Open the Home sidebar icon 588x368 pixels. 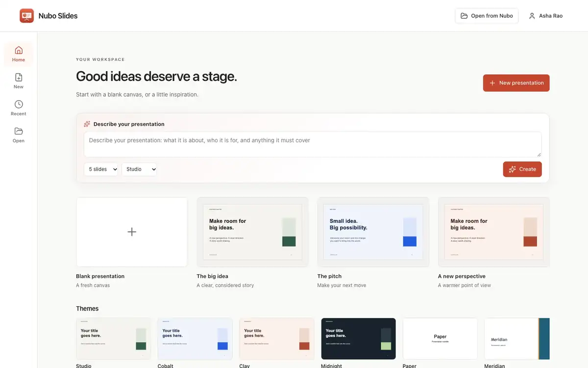[19, 50]
